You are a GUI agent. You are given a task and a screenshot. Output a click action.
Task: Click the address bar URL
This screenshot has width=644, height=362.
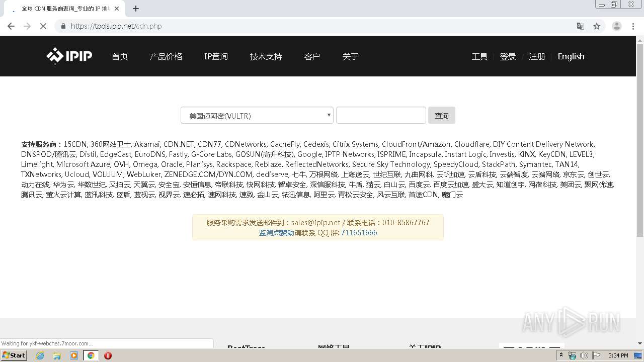(116, 26)
